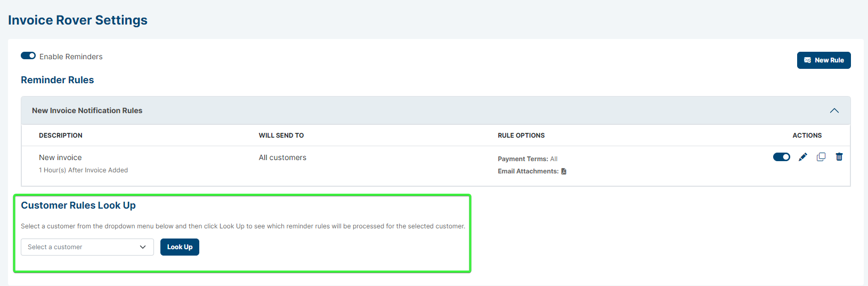Click the Look Up button

click(180, 247)
